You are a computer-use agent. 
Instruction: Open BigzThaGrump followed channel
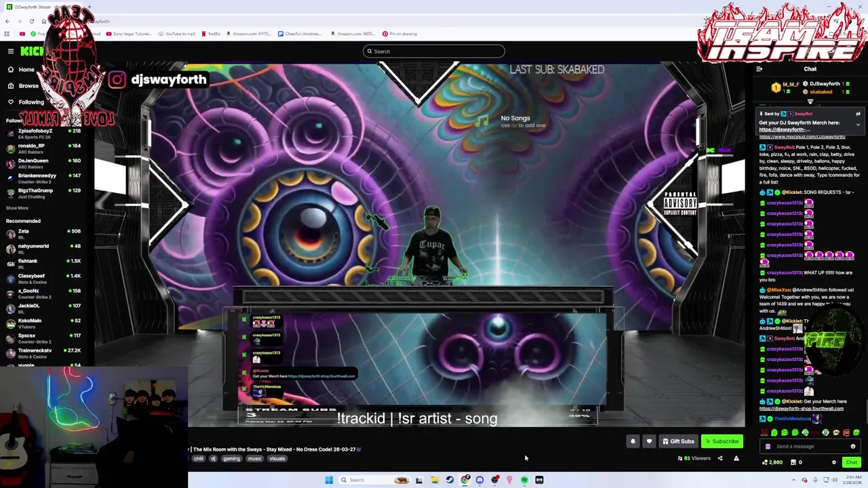tap(43, 193)
